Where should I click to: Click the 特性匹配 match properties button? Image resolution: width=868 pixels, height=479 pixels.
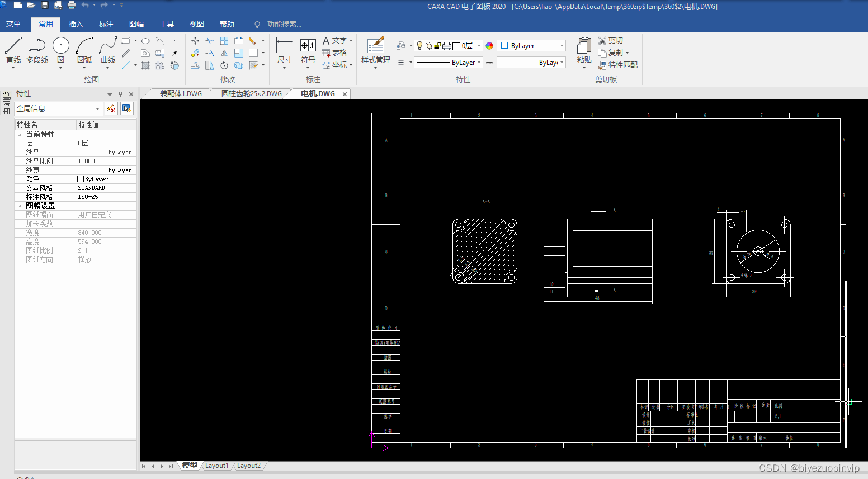click(x=618, y=65)
